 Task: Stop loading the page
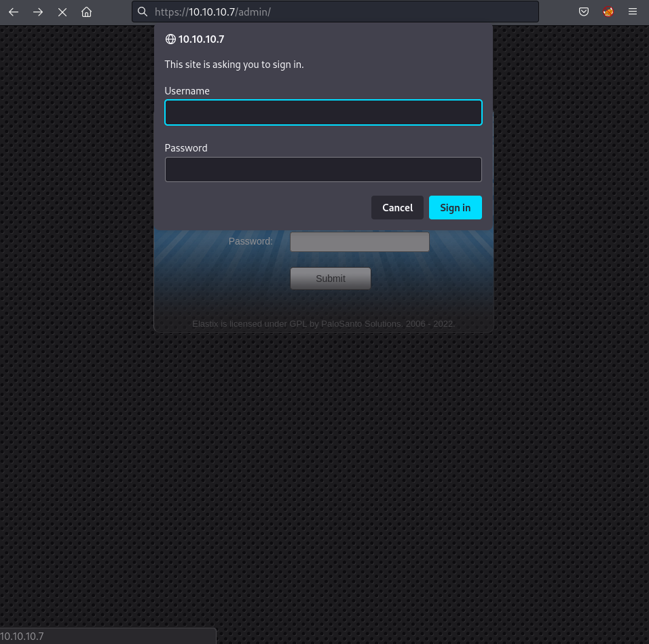[x=62, y=12]
